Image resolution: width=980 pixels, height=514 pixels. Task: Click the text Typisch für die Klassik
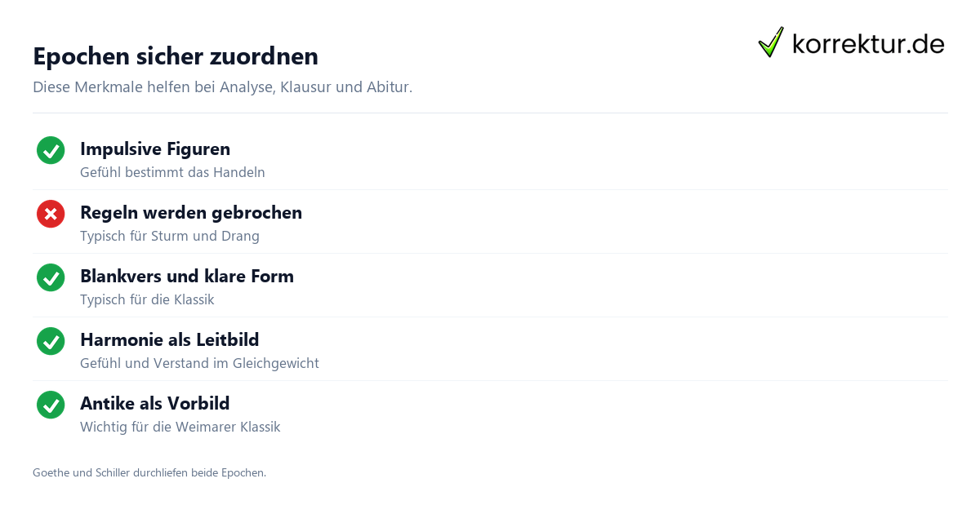point(147,300)
